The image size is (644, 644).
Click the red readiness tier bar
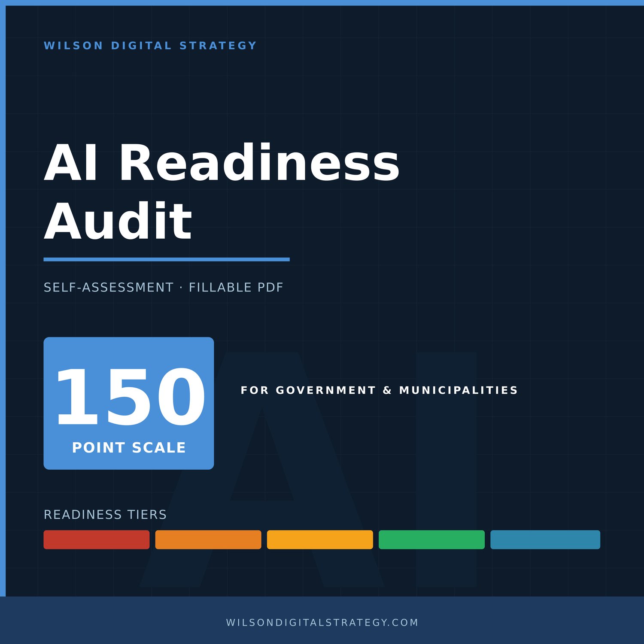(97, 540)
